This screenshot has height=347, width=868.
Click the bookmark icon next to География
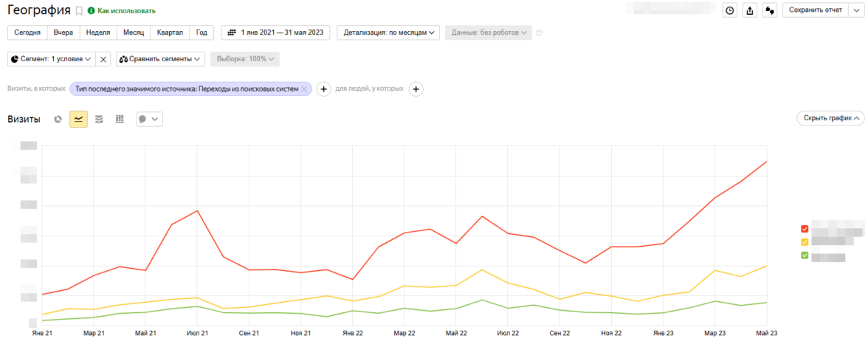pos(79,11)
